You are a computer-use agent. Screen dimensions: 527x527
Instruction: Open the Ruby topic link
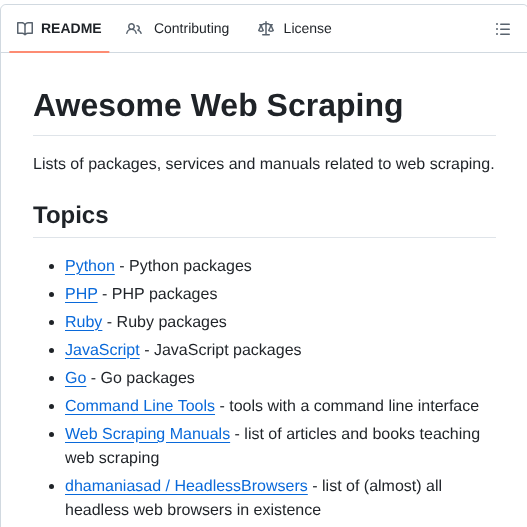coord(84,322)
